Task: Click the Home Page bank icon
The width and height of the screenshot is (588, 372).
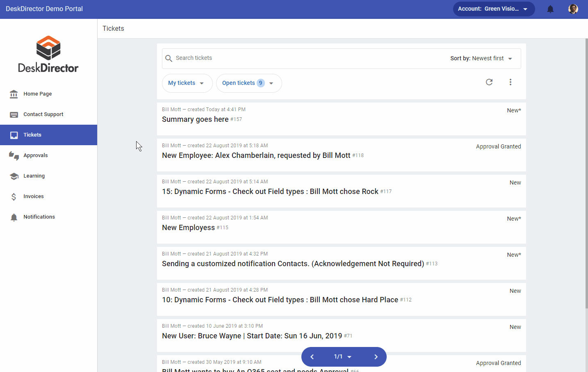Action: [x=14, y=94]
